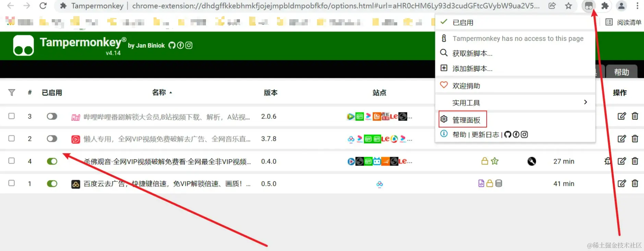644x251 pixels.
Task: Disable the 百度云去广告 script toggle
Action: [x=52, y=184]
